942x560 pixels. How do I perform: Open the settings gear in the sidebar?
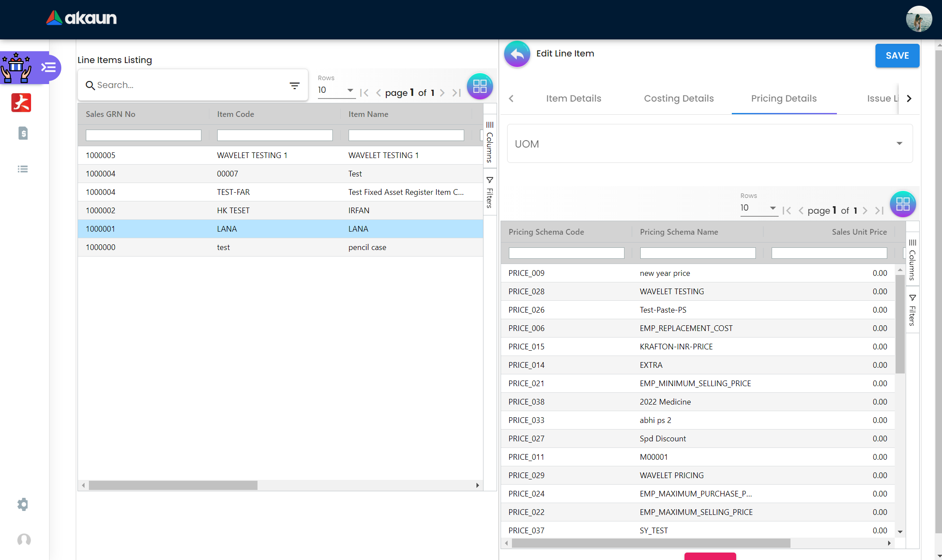pyautogui.click(x=23, y=504)
